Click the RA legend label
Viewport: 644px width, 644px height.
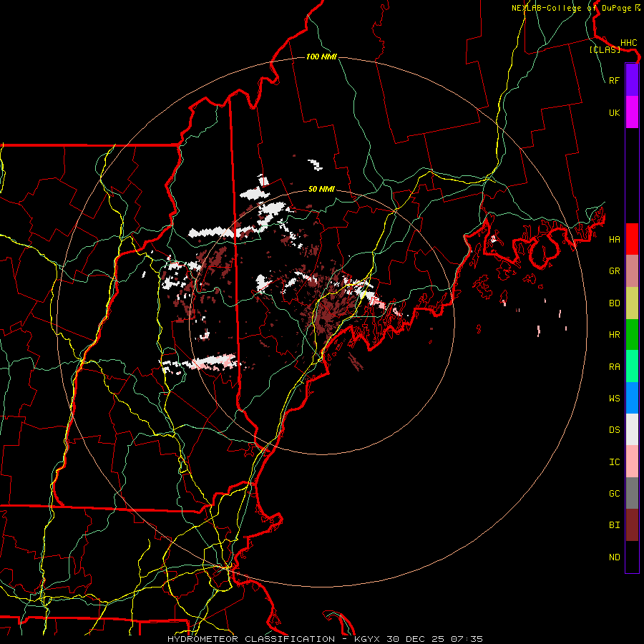coord(614,367)
